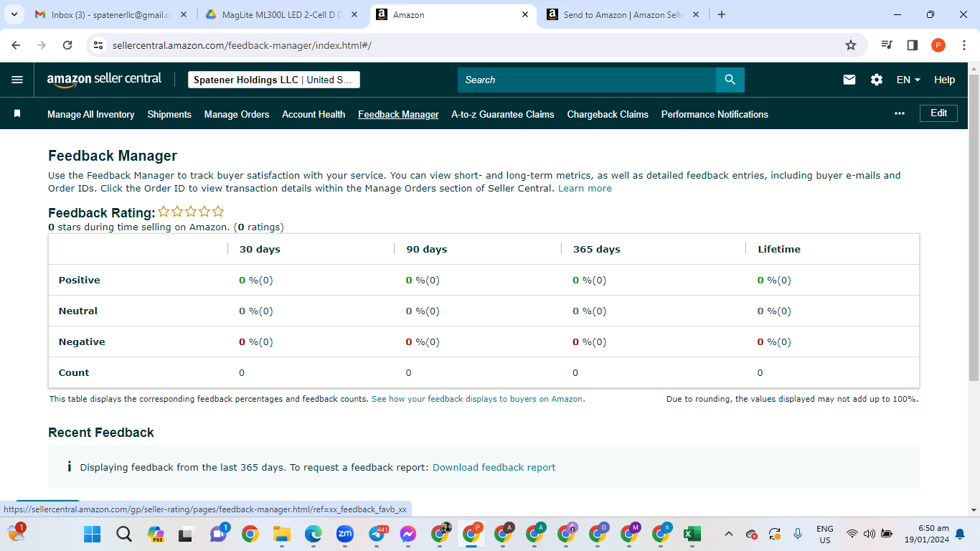The image size is (980, 551).
Task: Click the browser address bar URL
Action: (242, 45)
